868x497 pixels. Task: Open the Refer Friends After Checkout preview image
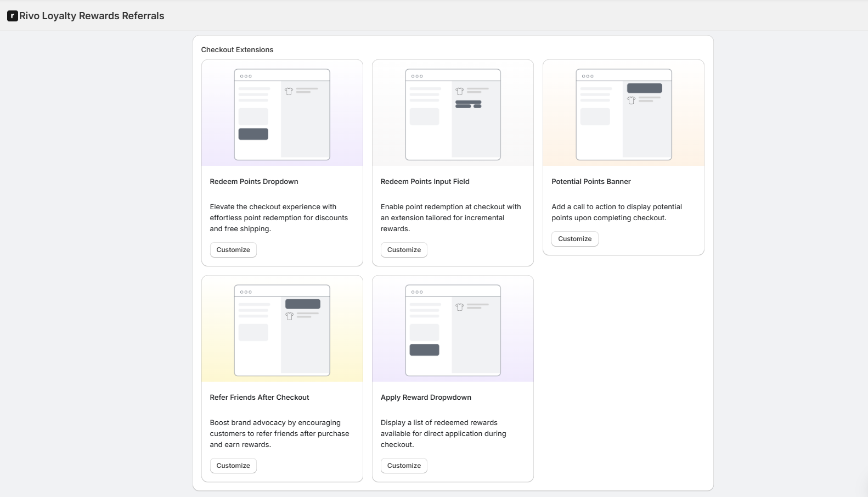pos(282,329)
